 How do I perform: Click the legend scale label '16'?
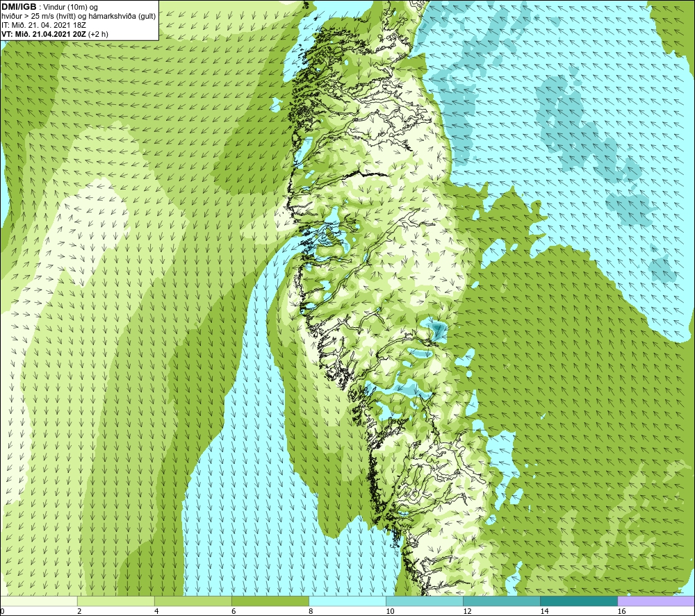click(x=621, y=611)
